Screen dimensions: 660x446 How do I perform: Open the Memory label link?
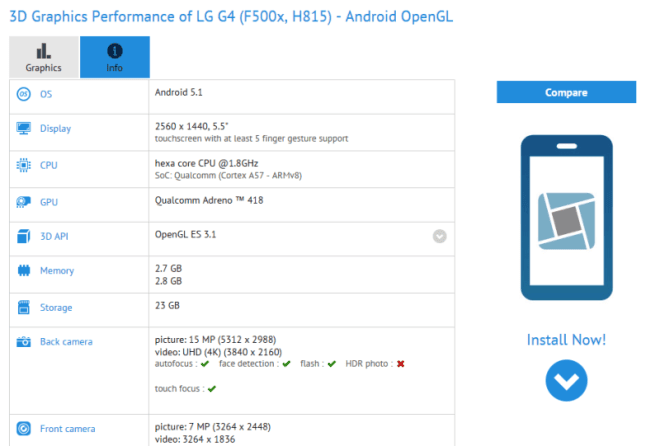pyautogui.click(x=57, y=271)
